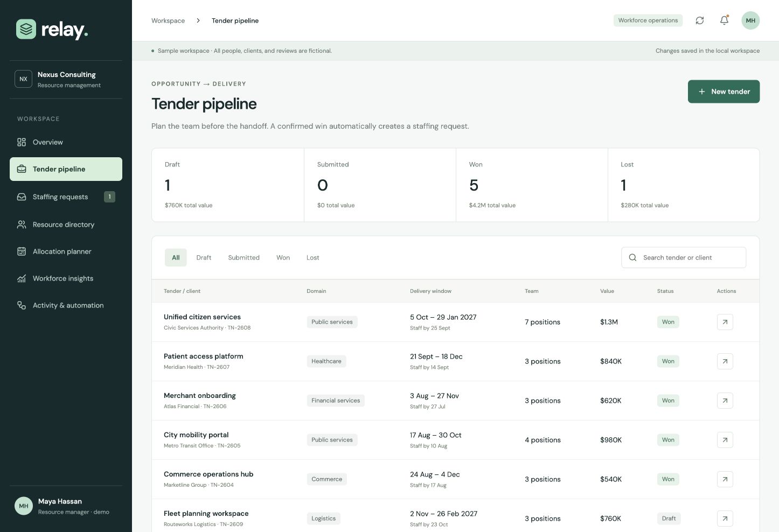Click the refresh sync icon in the header
This screenshot has width=779, height=532.
click(x=699, y=20)
